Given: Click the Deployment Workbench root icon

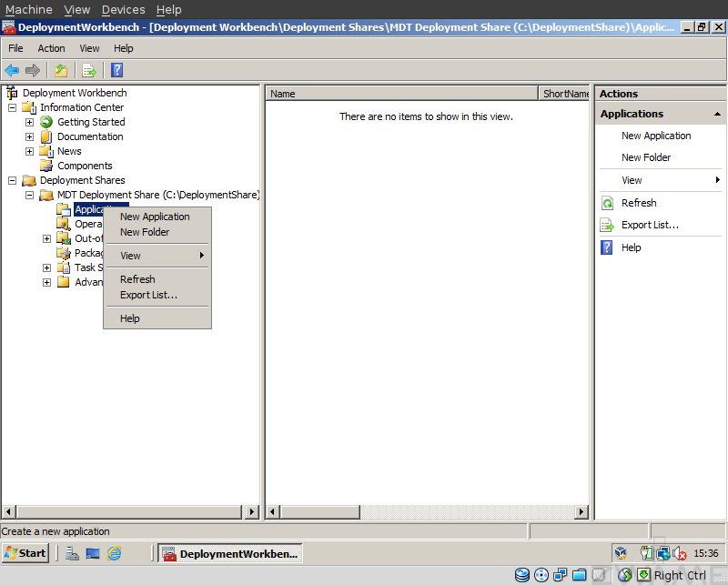Looking at the screenshot, I should tap(12, 93).
